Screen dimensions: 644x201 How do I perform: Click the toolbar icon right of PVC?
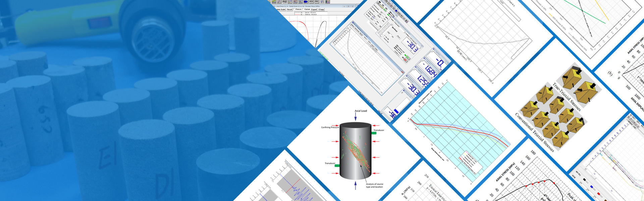322,2
